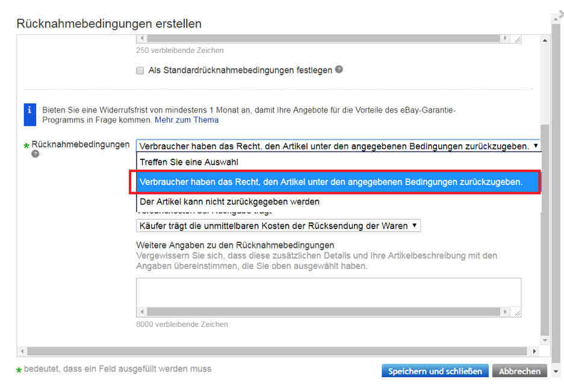Image resolution: width=564 pixels, height=392 pixels.
Task: Click resize grip of 'Weitere Angaben' text area
Action: point(517,313)
